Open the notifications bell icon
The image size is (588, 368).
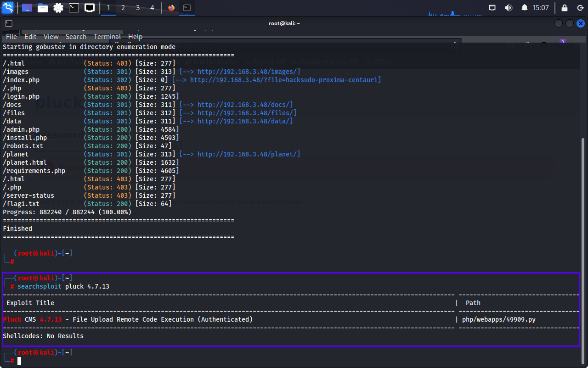click(x=524, y=8)
